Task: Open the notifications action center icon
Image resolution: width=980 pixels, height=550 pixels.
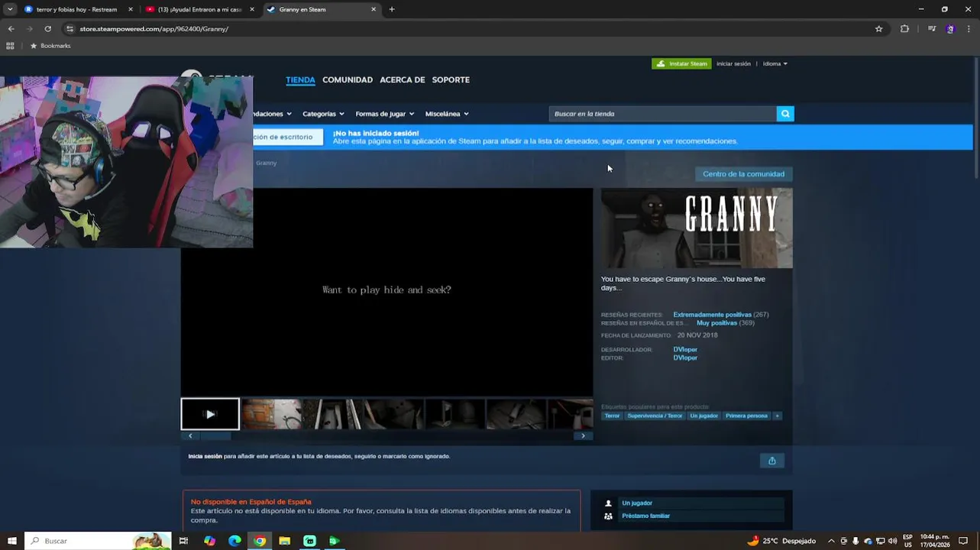Action: pyautogui.click(x=964, y=541)
